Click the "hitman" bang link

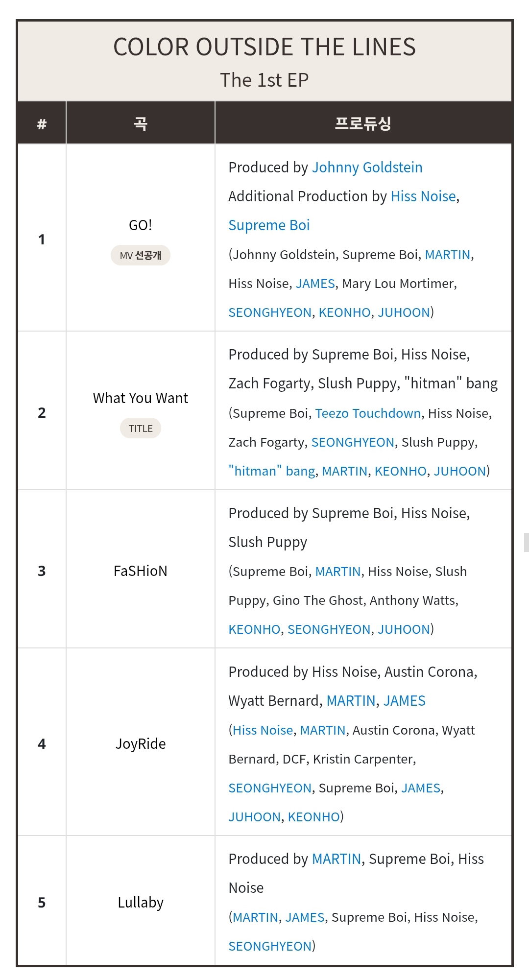click(x=272, y=471)
